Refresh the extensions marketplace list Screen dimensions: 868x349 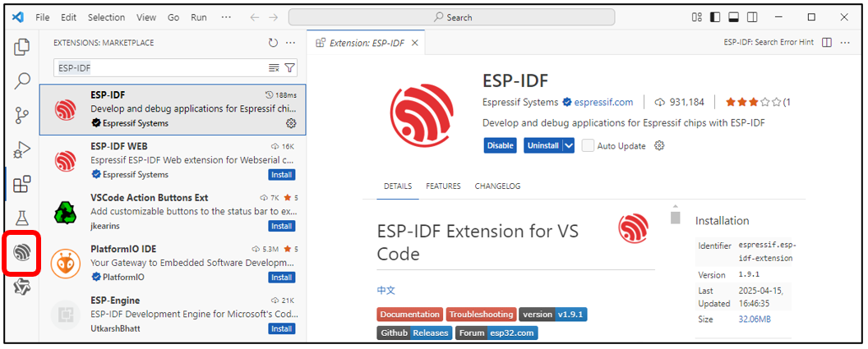273,43
